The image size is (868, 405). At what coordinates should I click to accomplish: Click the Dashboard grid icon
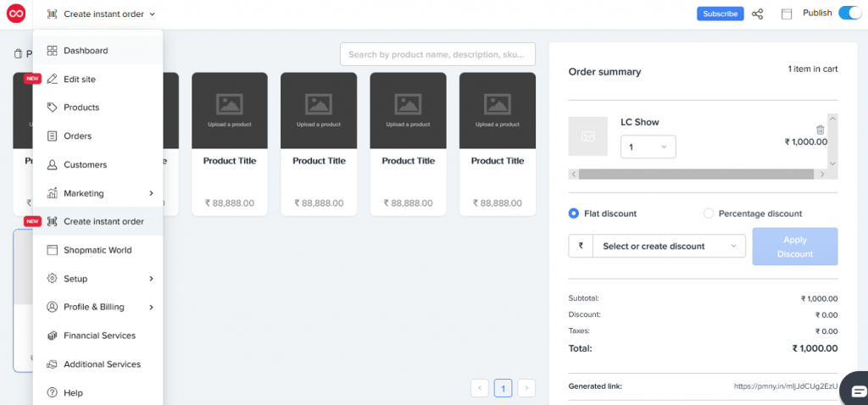[52, 50]
